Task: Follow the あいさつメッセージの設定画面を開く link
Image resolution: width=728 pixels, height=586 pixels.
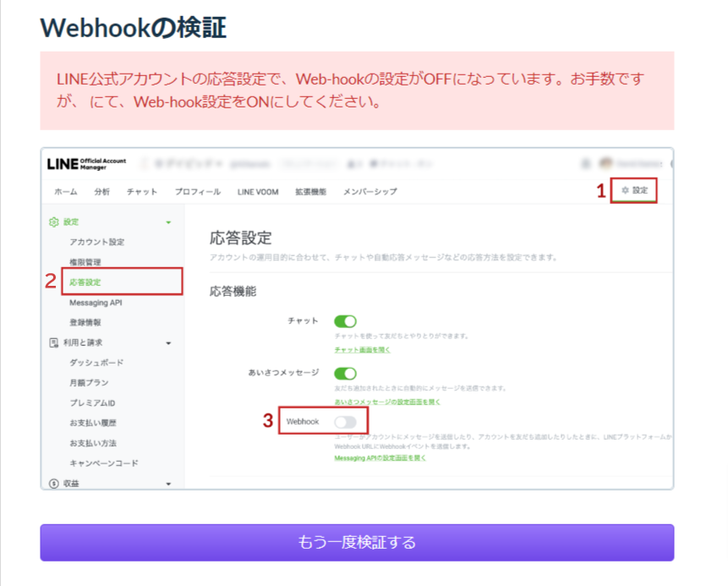Action: pos(387,402)
